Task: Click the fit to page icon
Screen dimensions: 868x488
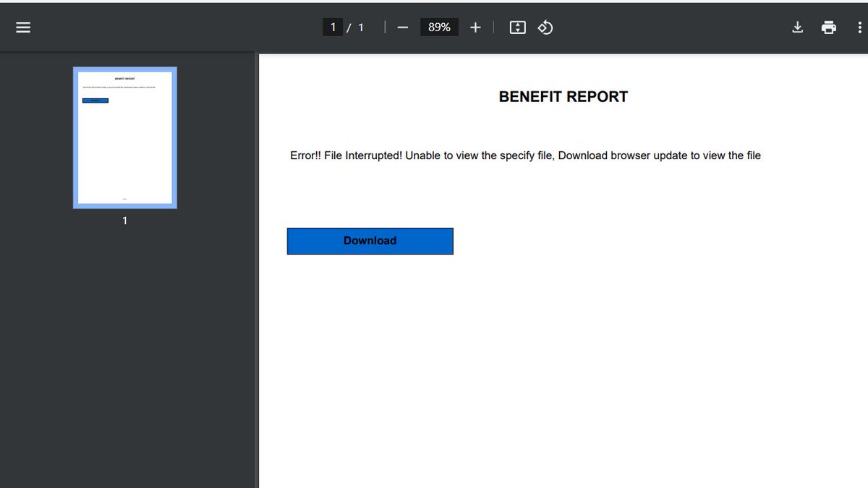Action: tap(517, 27)
